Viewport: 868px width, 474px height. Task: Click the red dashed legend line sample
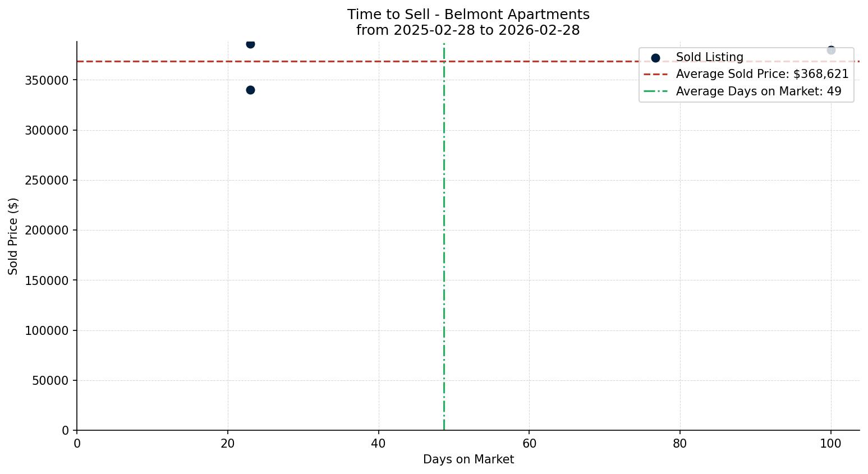655,74
